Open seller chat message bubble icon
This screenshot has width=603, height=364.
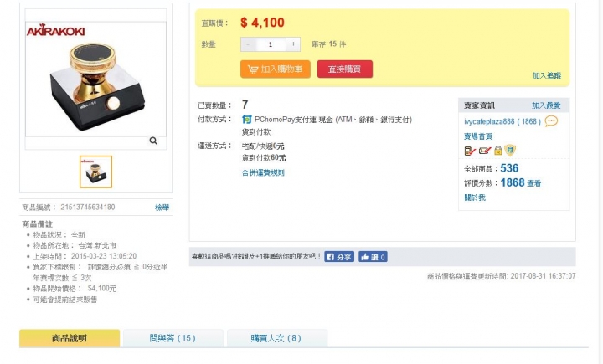coord(551,121)
